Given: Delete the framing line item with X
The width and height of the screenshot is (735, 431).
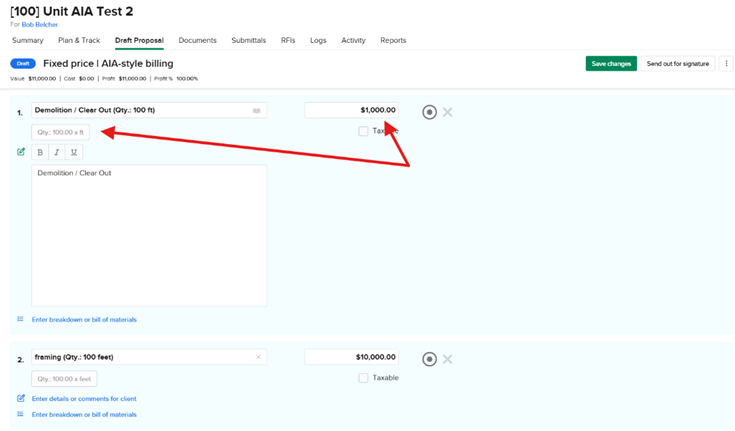Looking at the screenshot, I should click(448, 359).
